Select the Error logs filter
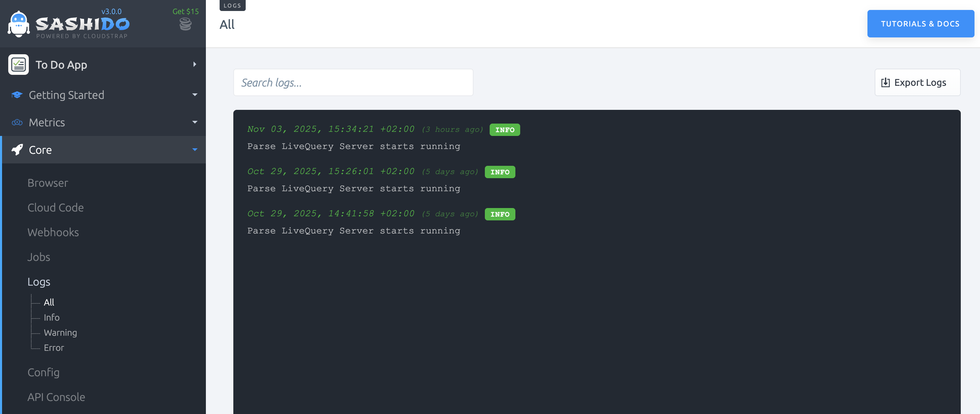Screen dimensions: 980x414 (54, 347)
